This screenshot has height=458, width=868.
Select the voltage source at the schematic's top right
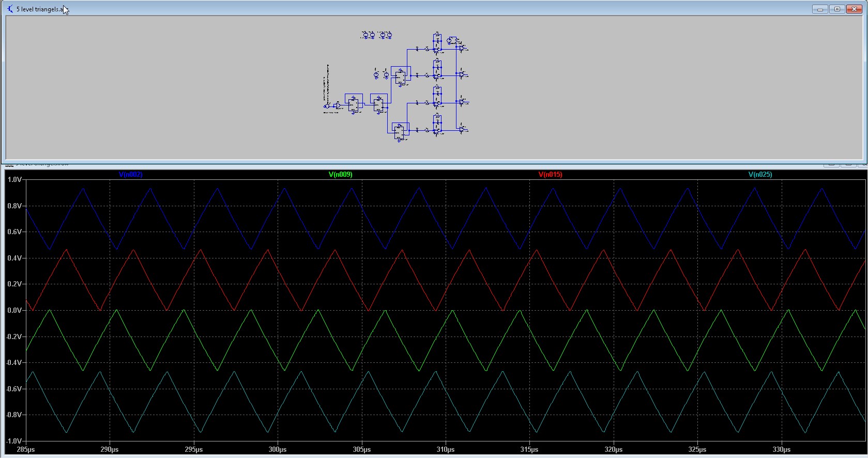(x=449, y=40)
